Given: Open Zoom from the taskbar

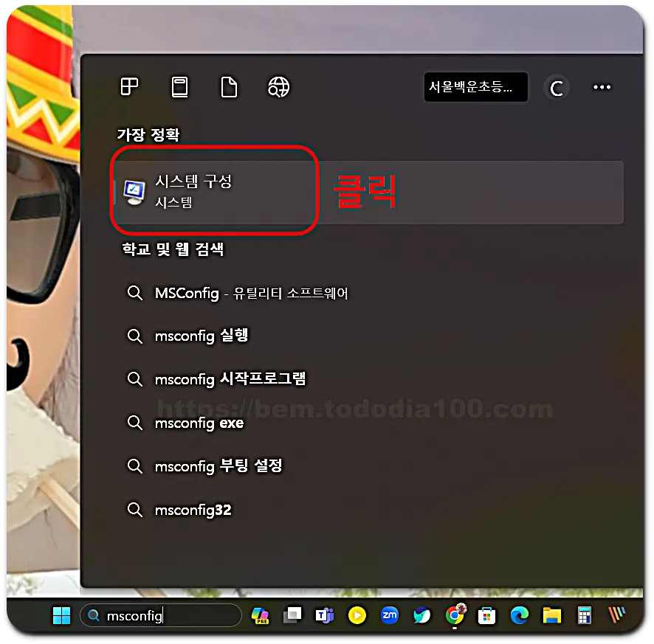Looking at the screenshot, I should point(390,615).
